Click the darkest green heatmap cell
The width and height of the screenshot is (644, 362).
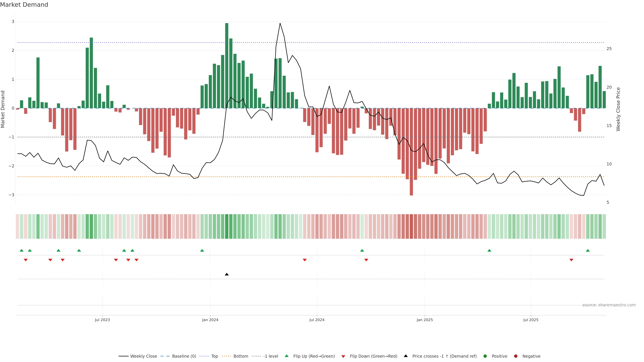click(227, 226)
